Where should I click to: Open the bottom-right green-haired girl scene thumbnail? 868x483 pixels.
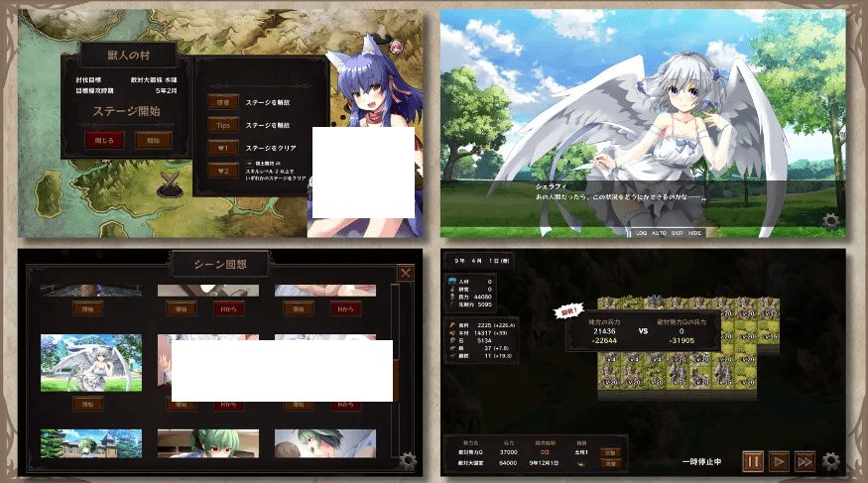[x=325, y=443]
